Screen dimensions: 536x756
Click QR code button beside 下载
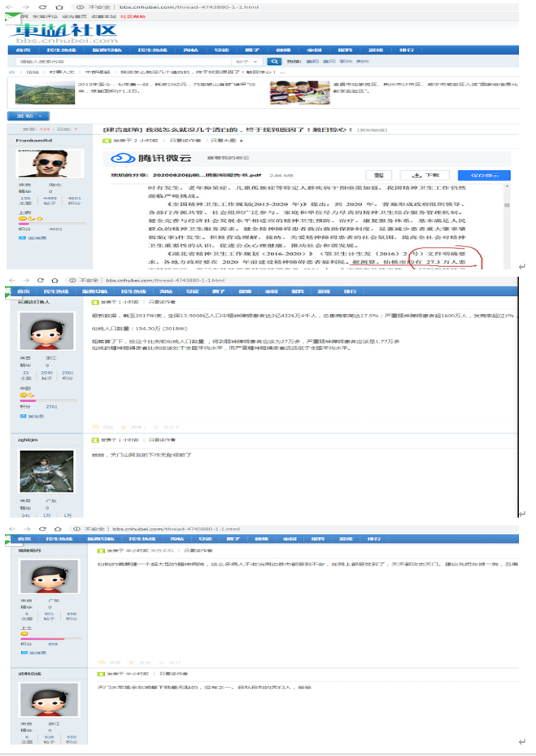(379, 176)
